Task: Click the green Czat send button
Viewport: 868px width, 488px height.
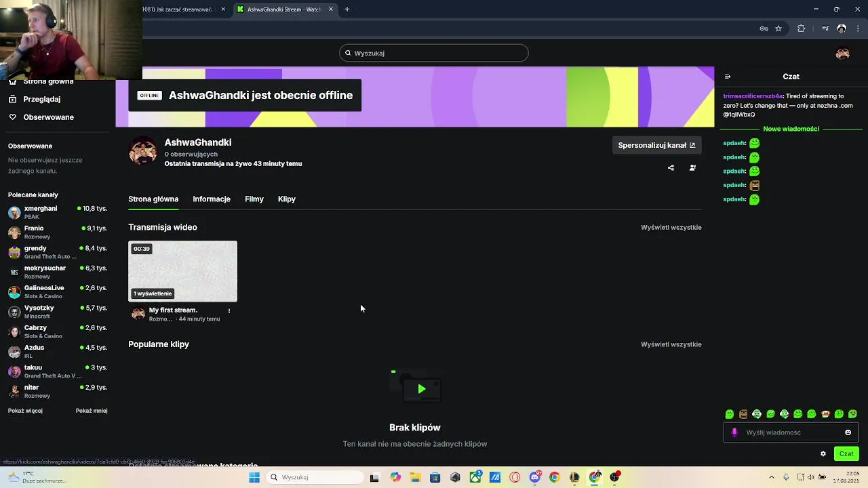Action: 846,454
